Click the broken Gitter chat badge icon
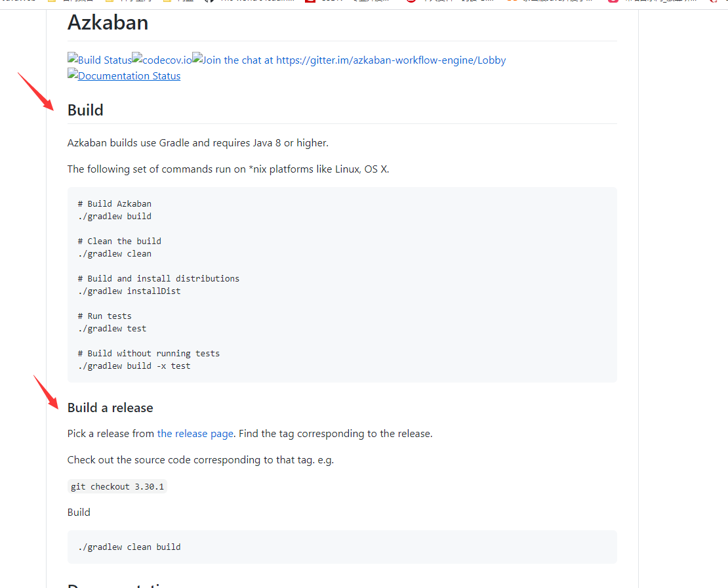This screenshot has width=728, height=588. coord(197,57)
